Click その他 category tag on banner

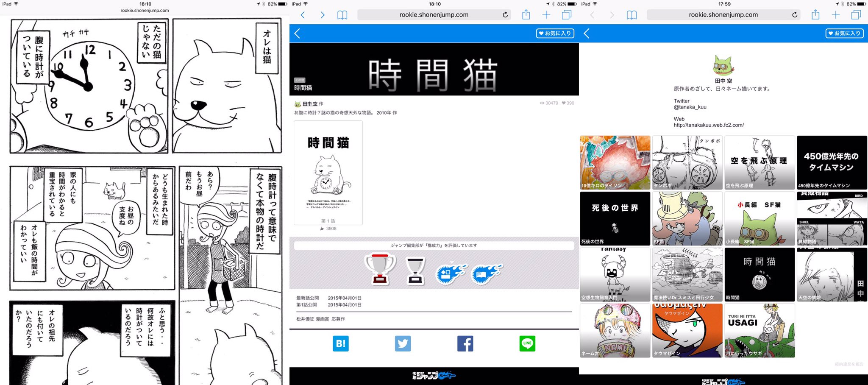300,80
